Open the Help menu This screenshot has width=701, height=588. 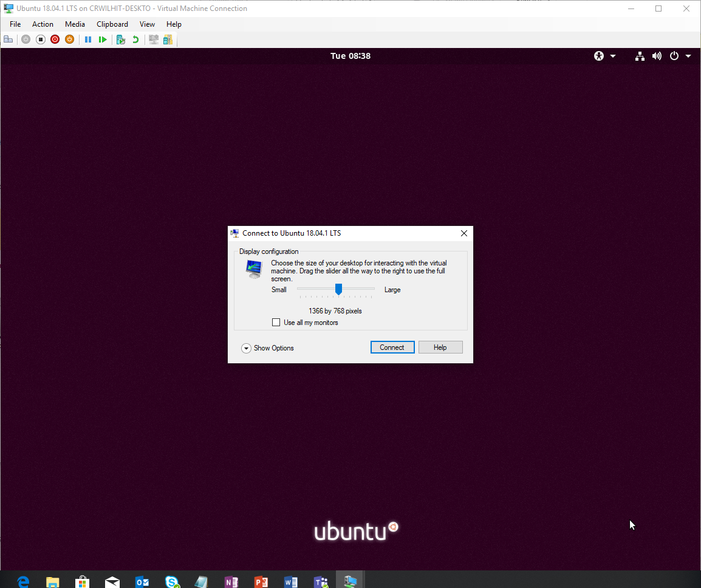point(174,24)
